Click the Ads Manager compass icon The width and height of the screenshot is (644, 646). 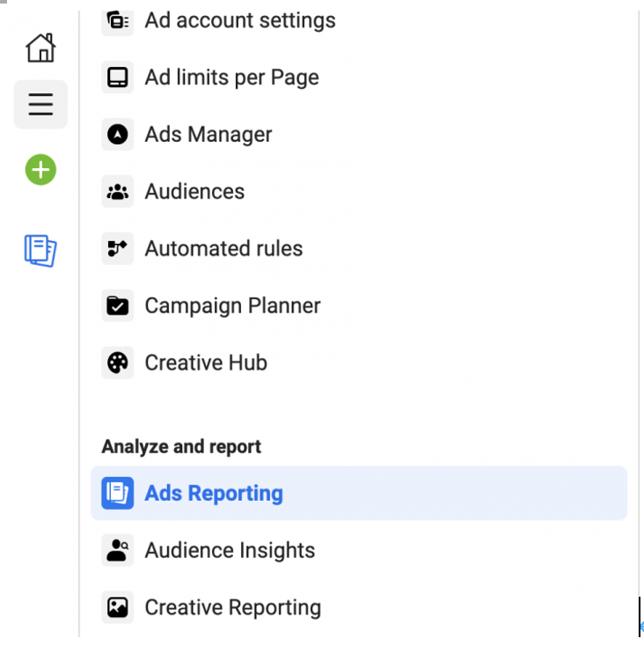click(117, 135)
